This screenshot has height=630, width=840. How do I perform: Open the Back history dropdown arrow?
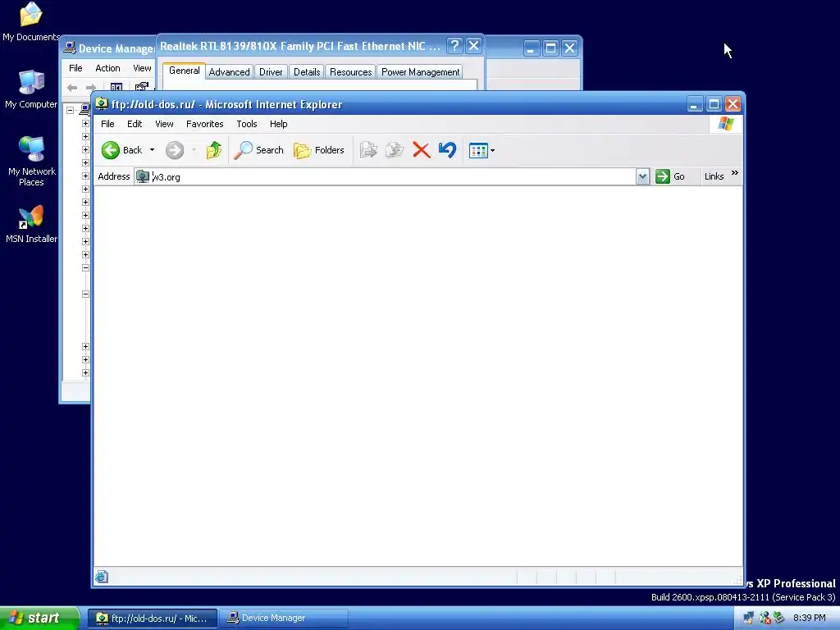(152, 150)
